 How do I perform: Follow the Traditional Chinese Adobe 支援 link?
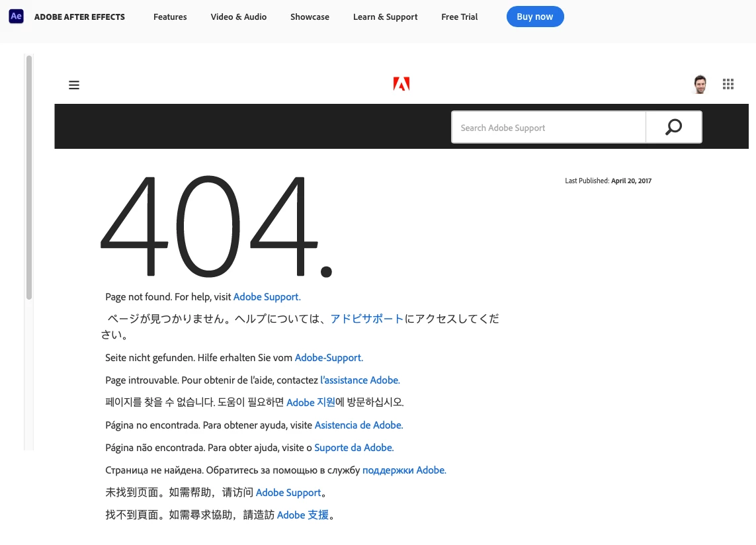(x=303, y=515)
